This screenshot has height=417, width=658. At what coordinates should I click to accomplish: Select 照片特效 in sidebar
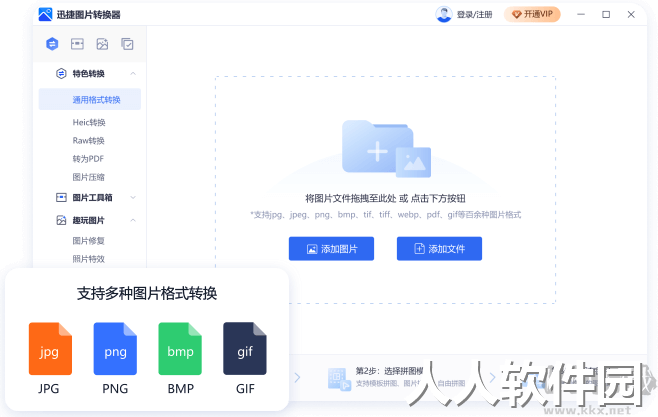pyautogui.click(x=89, y=259)
